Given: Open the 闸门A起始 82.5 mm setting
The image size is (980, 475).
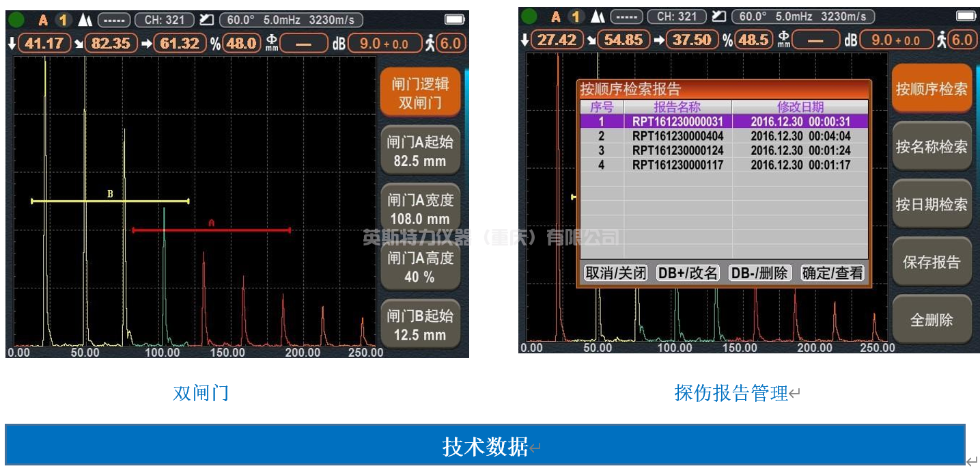Looking at the screenshot, I should tap(420, 152).
